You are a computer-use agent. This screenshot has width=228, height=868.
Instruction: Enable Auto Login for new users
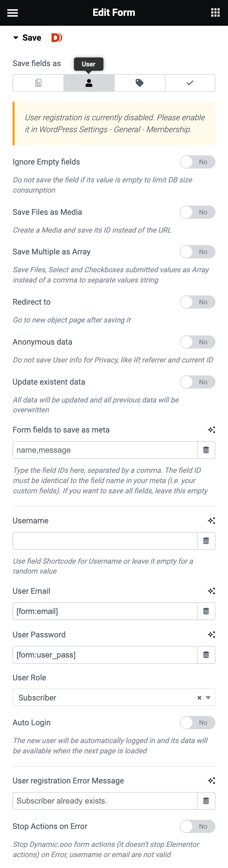[198, 722]
